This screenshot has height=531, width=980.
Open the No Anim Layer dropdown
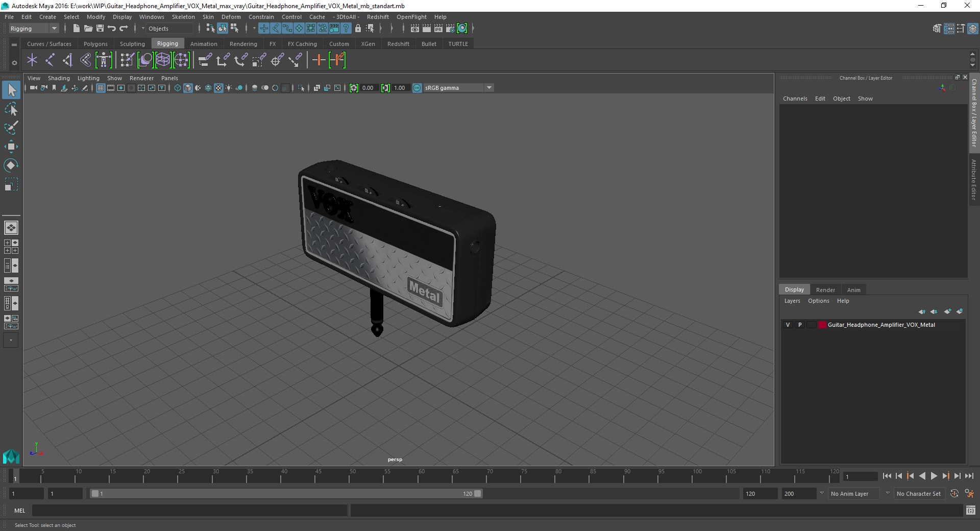click(x=854, y=494)
